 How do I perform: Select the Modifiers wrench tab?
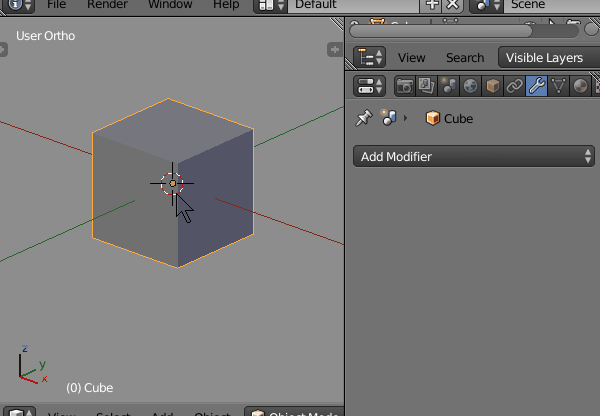(536, 86)
